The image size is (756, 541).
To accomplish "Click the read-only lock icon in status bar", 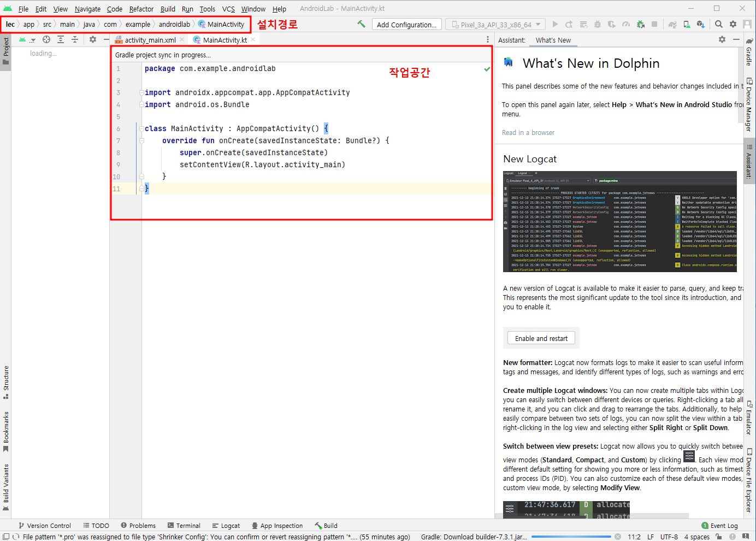I will tap(718, 537).
